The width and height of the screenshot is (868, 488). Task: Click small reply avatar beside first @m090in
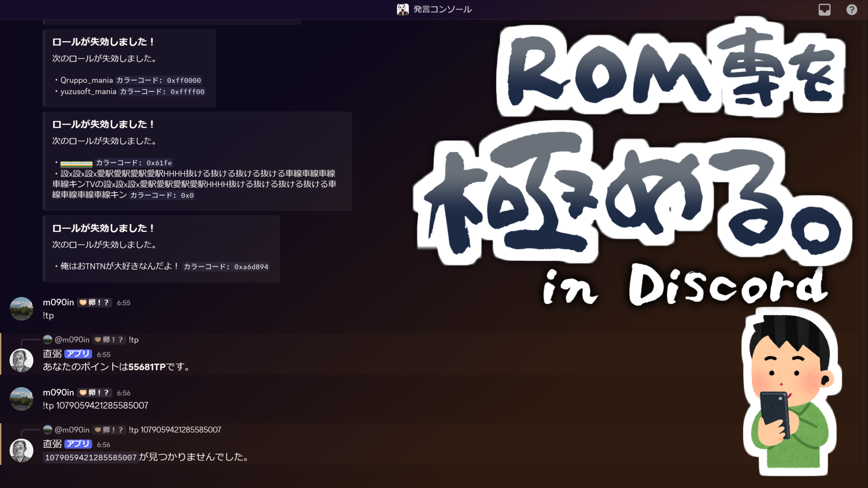(47, 339)
